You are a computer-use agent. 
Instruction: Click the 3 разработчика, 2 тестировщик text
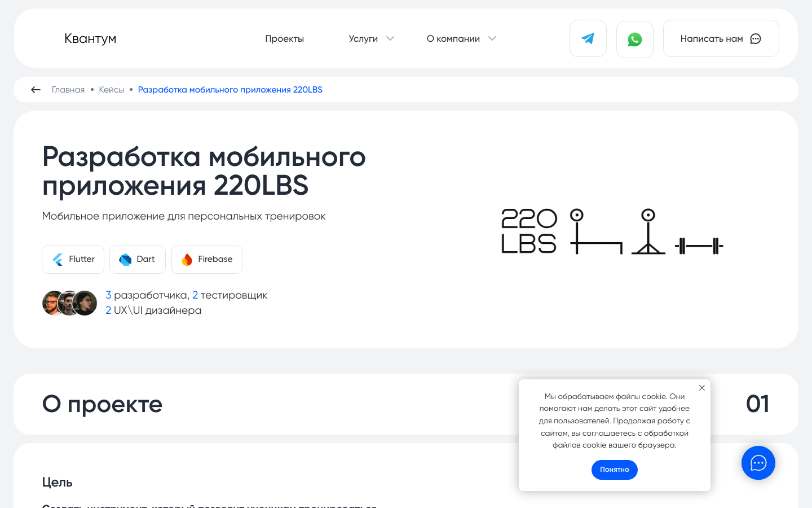pyautogui.click(x=186, y=295)
